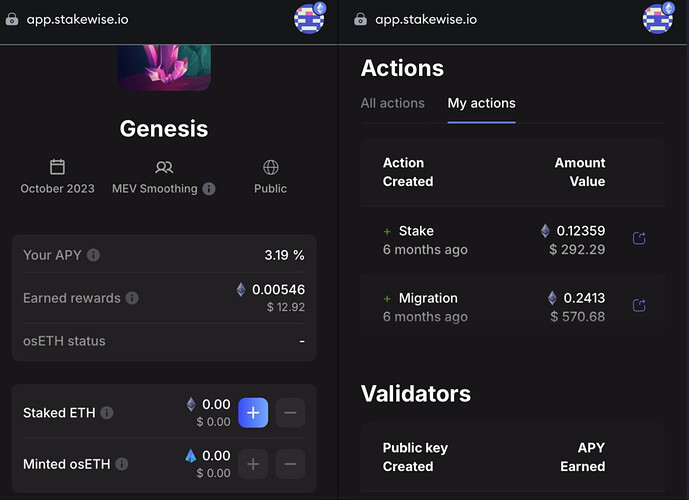This screenshot has width=689, height=500.
Task: Click the lock icon in right address bar
Action: [x=360, y=19]
